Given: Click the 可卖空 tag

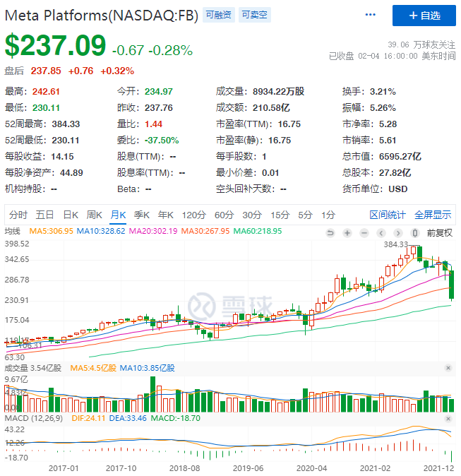Looking at the screenshot, I should click(255, 15).
